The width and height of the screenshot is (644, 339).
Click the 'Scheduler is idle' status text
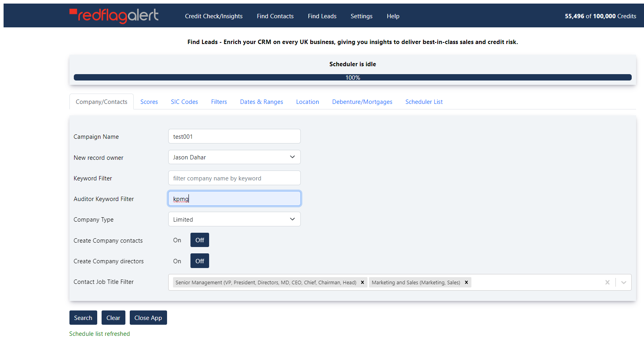point(352,64)
